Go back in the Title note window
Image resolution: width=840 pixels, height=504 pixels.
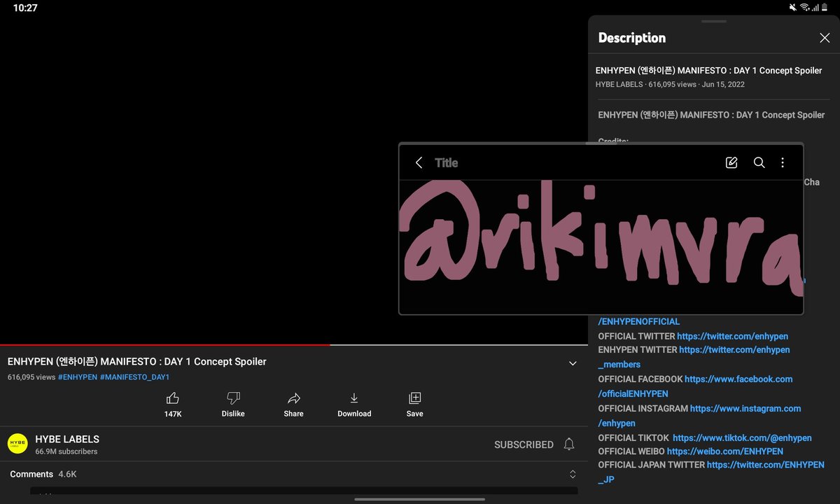coord(419,162)
